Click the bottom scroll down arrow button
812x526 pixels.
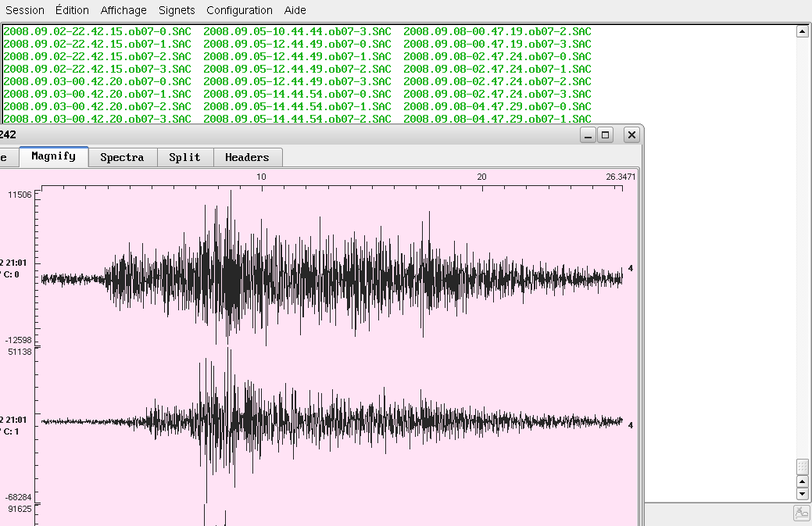point(802,494)
